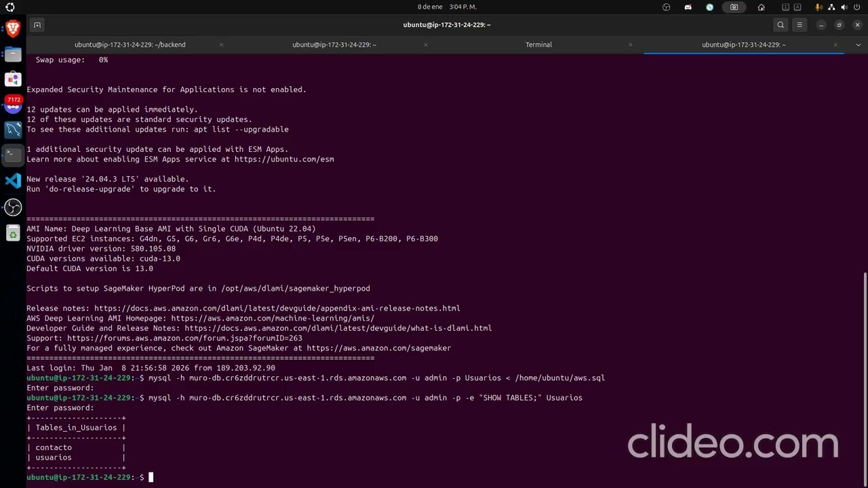
Task: Close the second ubuntu@ip tab
Action: click(x=425, y=45)
